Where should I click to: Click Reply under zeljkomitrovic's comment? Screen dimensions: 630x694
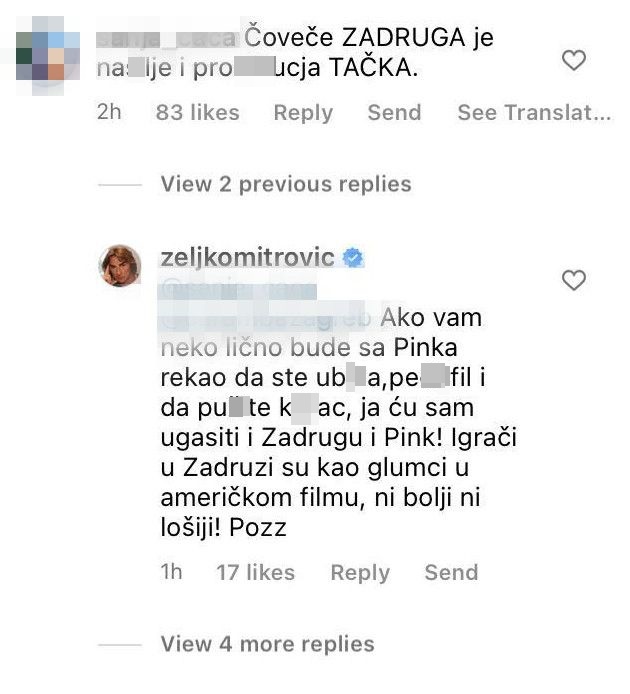360,573
